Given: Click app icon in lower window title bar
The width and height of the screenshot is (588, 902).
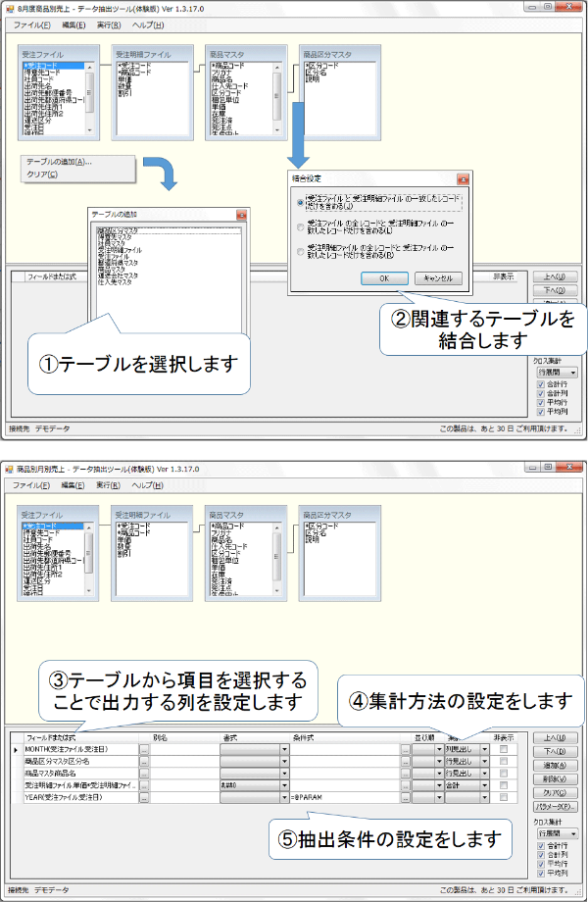Looking at the screenshot, I should (9, 469).
